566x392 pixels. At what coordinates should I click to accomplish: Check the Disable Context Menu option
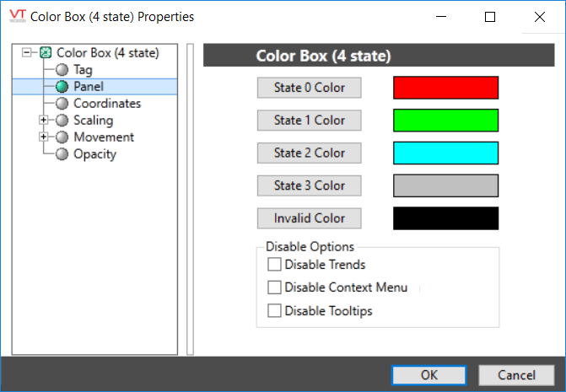pyautogui.click(x=274, y=287)
